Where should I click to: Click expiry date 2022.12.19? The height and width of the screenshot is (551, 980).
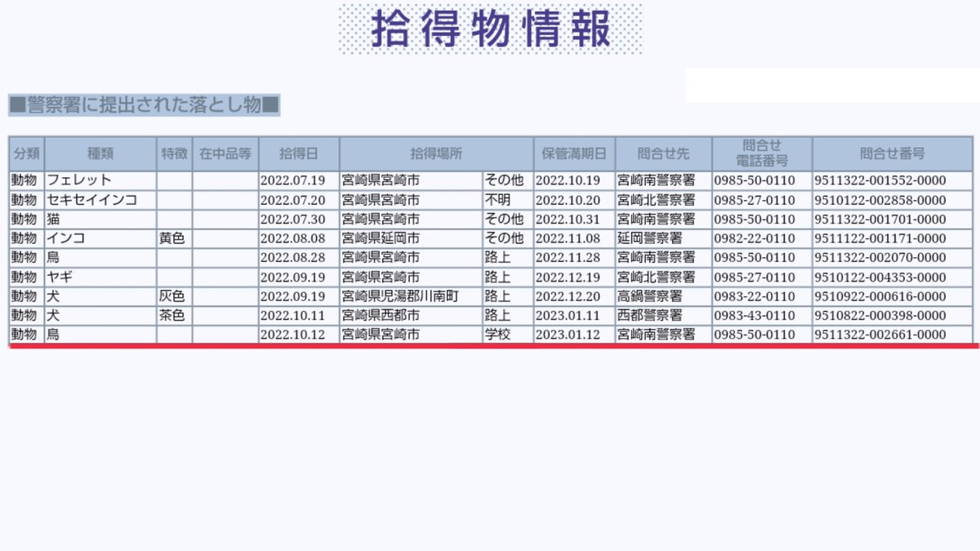tap(574, 277)
